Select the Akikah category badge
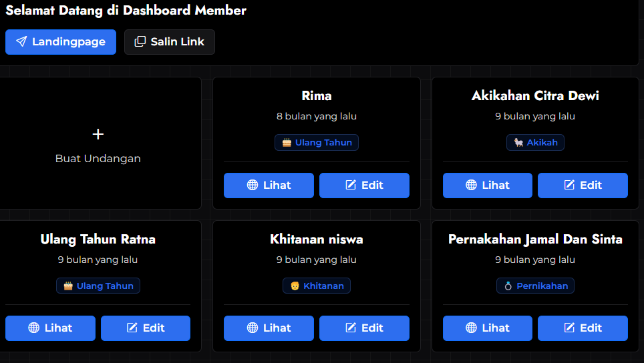Image resolution: width=644 pixels, height=363 pixels. pyautogui.click(x=535, y=143)
